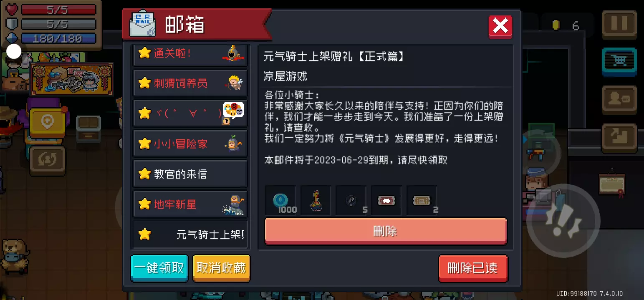Close the mailbox with red X
The image size is (644, 300).
(500, 27)
